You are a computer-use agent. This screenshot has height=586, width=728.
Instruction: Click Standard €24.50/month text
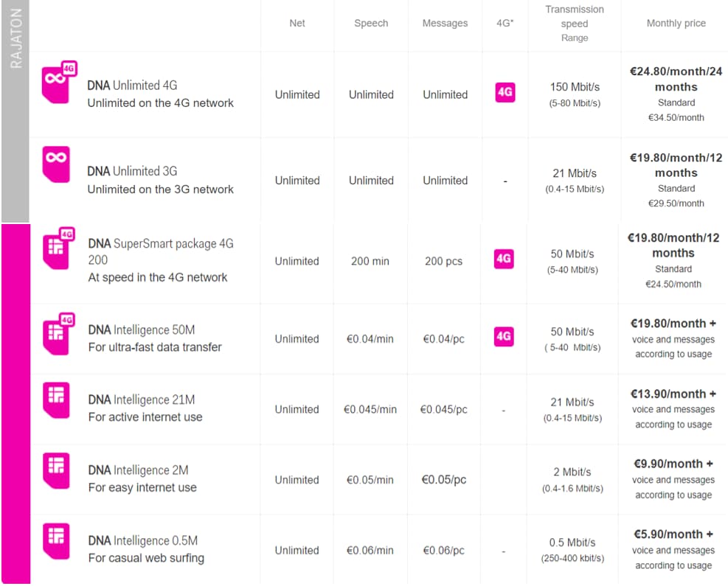pos(673,276)
